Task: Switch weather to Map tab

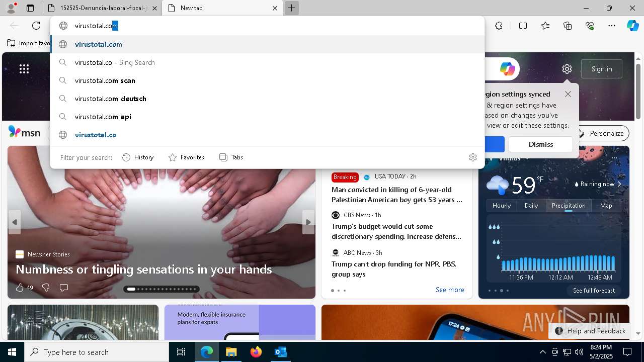Action: (x=606, y=206)
